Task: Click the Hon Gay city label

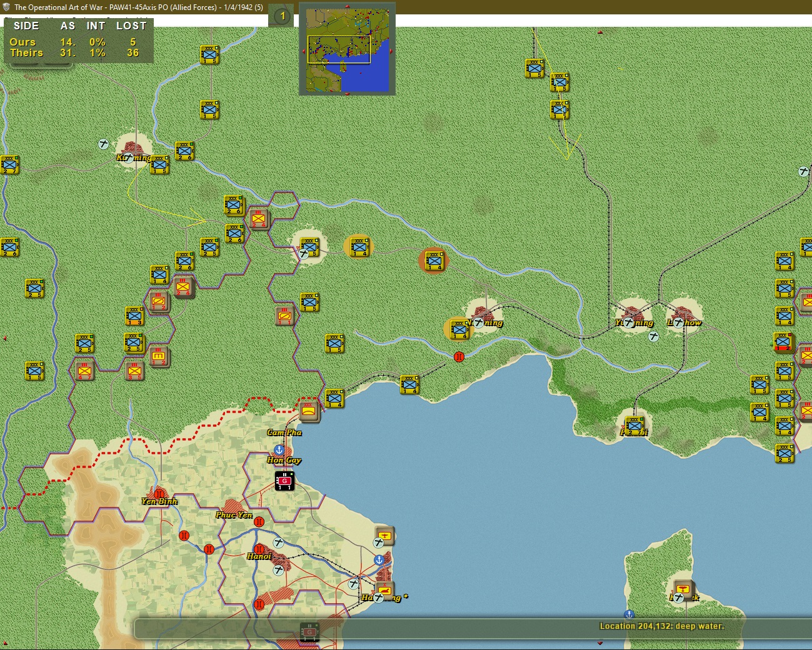Action: 284,460
